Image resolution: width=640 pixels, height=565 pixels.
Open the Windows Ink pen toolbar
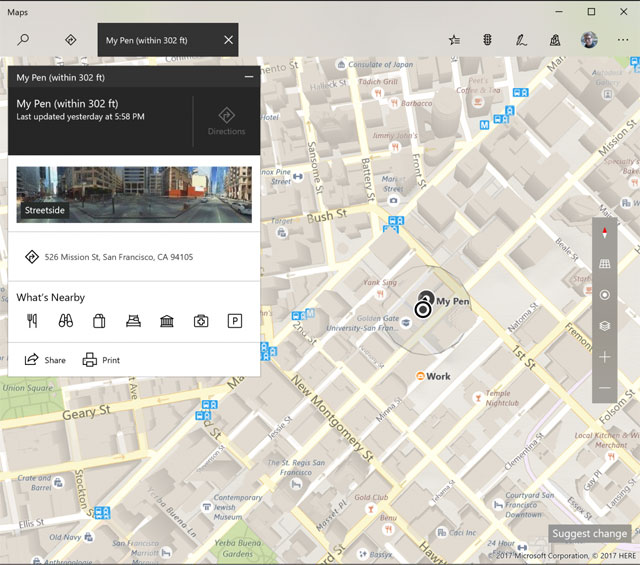tap(521, 40)
